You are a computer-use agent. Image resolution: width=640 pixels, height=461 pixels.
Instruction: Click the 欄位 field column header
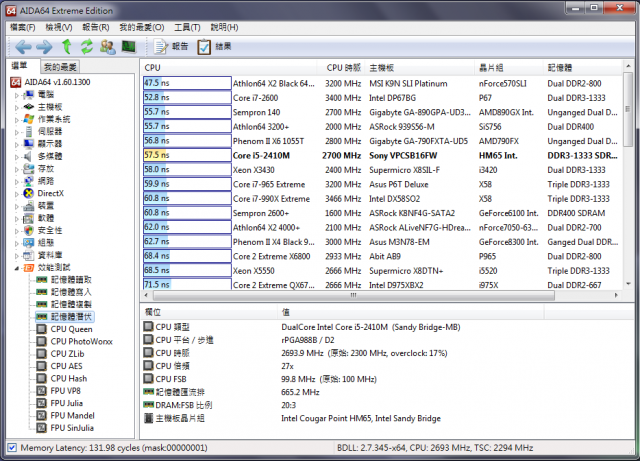click(209, 312)
